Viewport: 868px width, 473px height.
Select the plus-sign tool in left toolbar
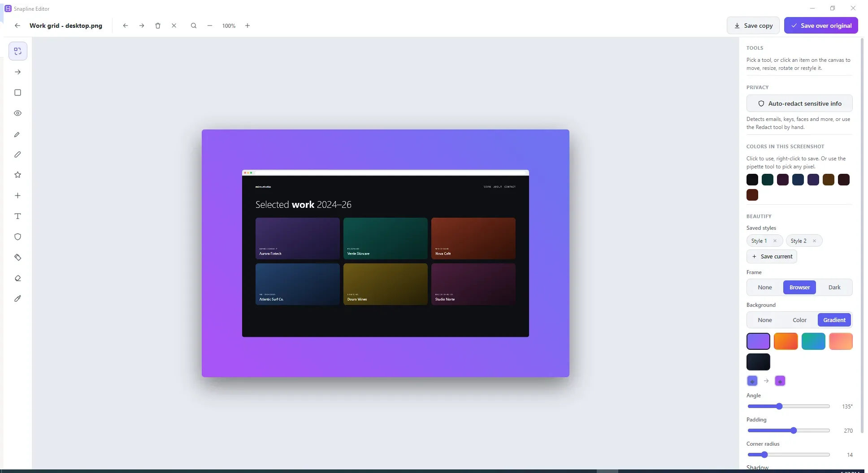click(18, 195)
